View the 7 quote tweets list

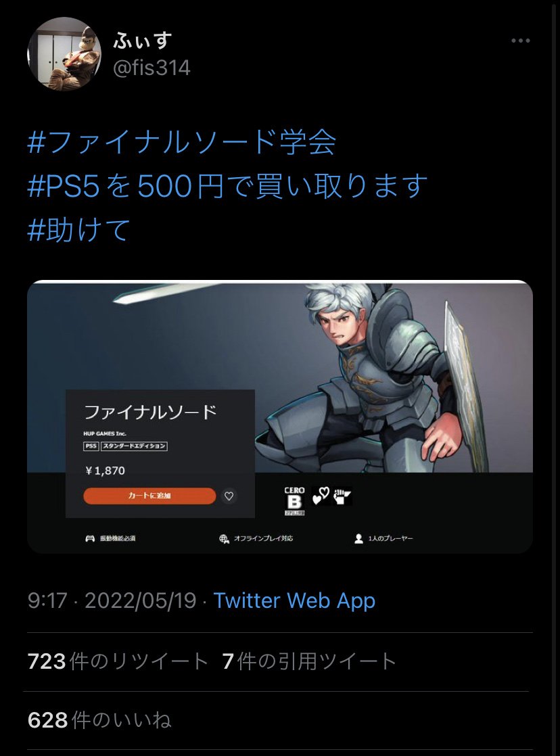pos(309,661)
